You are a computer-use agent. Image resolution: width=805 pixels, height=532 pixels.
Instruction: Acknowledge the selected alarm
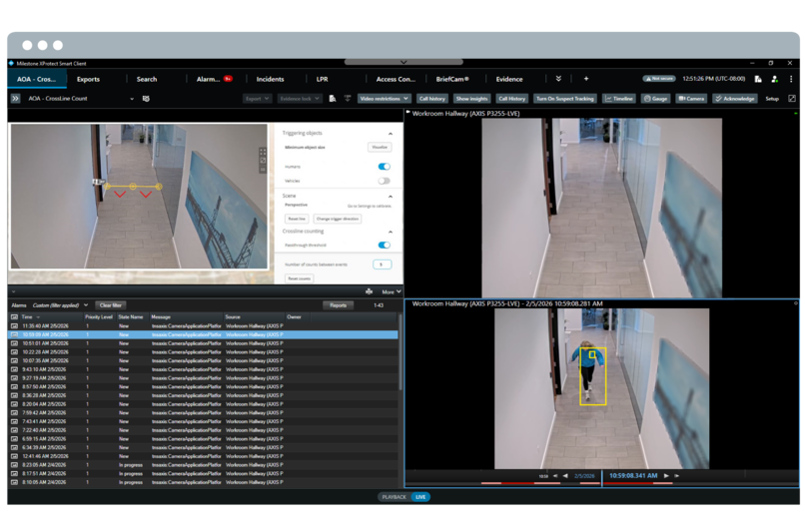[x=734, y=99]
